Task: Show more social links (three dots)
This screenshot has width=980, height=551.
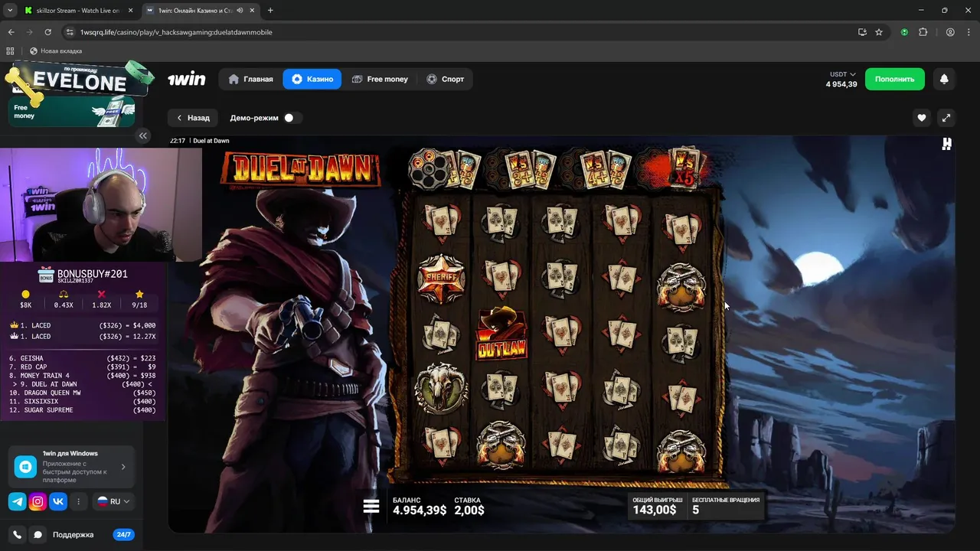Action: 79,502
